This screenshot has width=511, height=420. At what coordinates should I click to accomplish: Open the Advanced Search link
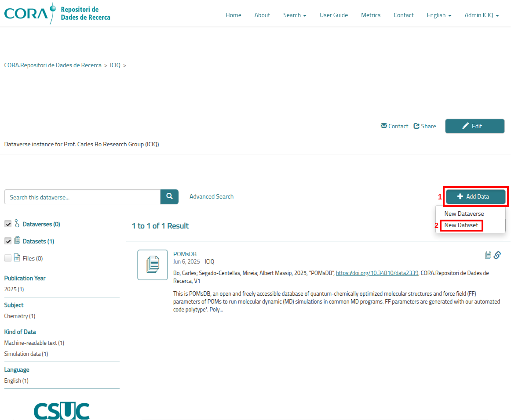point(212,197)
